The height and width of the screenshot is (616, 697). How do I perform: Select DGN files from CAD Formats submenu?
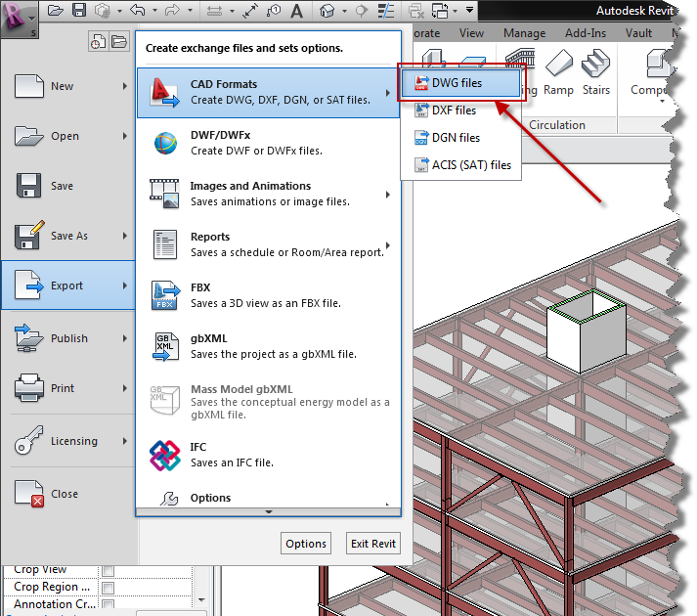460,138
